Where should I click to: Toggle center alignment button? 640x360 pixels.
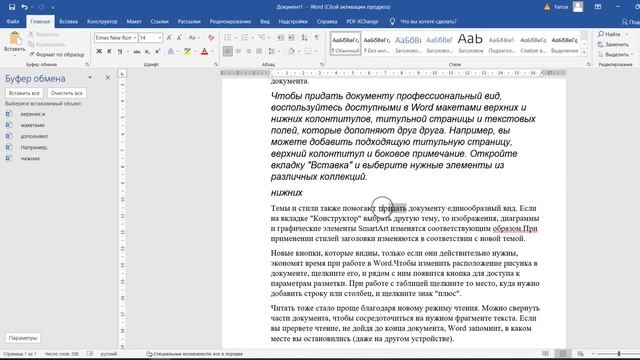click(238, 51)
